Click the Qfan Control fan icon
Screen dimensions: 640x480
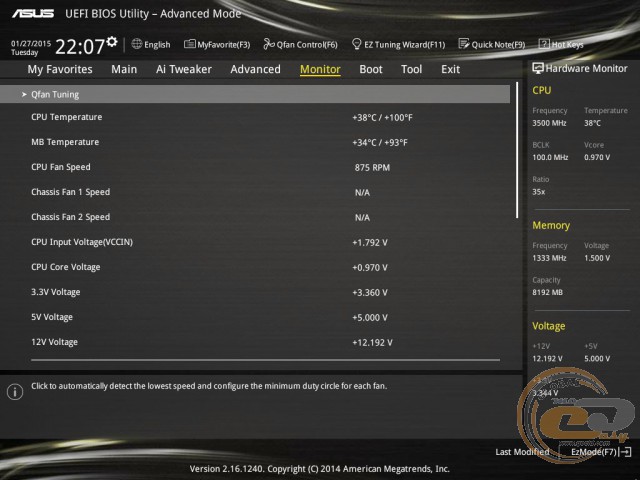[x=269, y=44]
